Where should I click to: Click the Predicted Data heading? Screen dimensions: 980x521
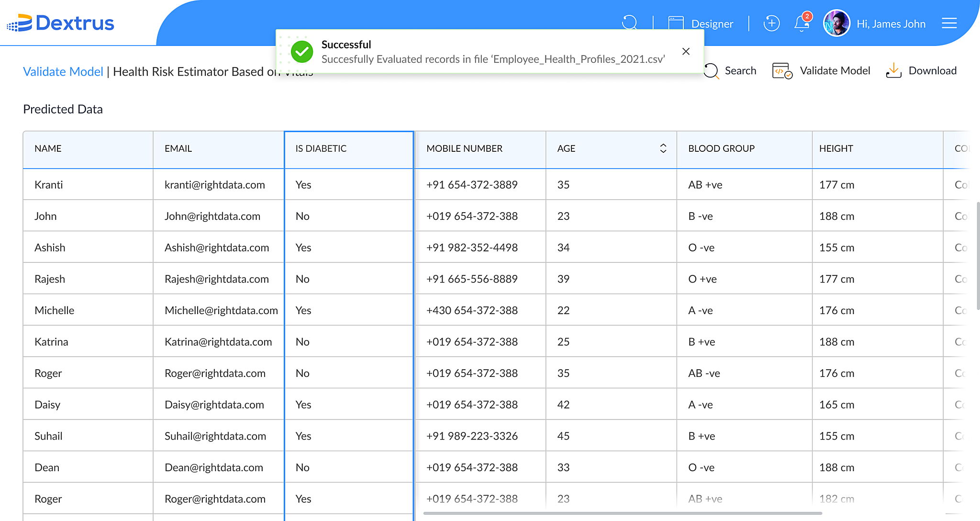[x=63, y=109]
